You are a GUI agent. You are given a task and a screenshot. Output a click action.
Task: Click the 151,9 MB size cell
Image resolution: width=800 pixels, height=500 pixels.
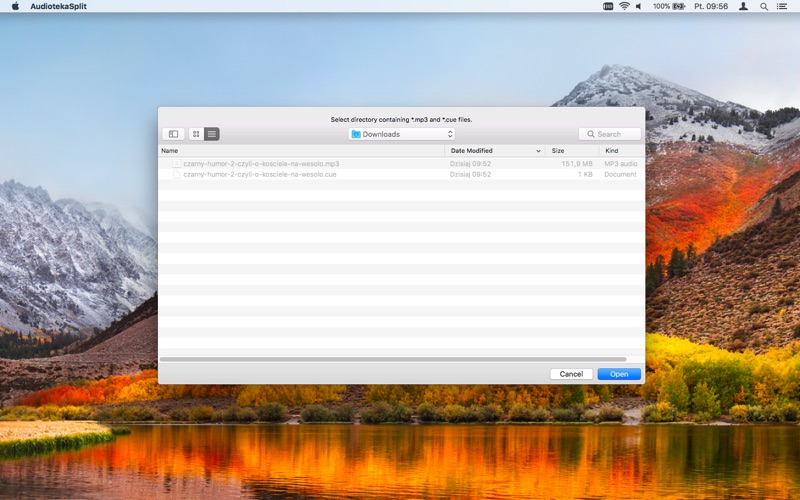pos(577,164)
